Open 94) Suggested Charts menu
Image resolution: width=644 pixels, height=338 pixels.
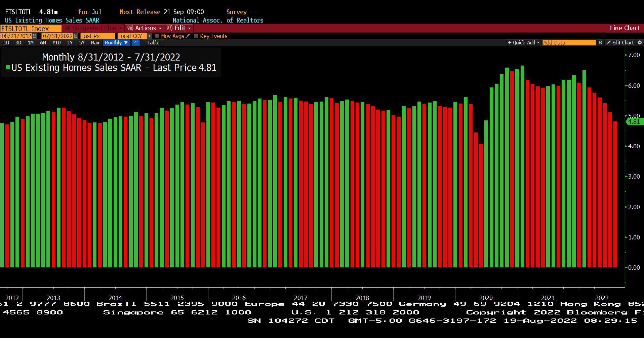point(93,28)
